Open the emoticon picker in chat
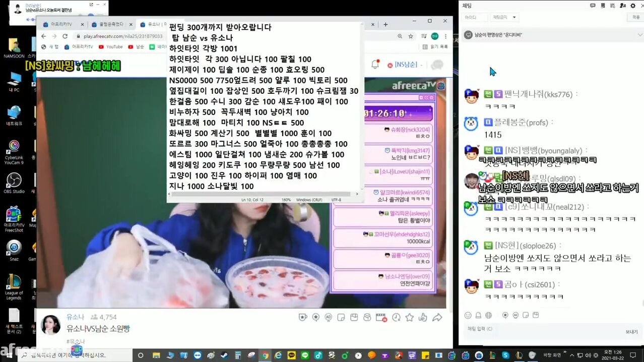 coord(468,315)
